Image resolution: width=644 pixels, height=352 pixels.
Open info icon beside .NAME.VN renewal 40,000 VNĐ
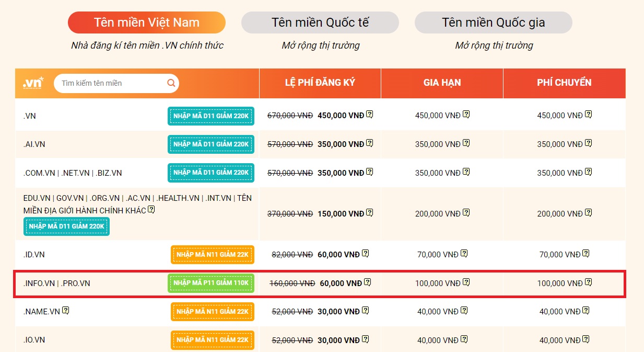(x=464, y=310)
